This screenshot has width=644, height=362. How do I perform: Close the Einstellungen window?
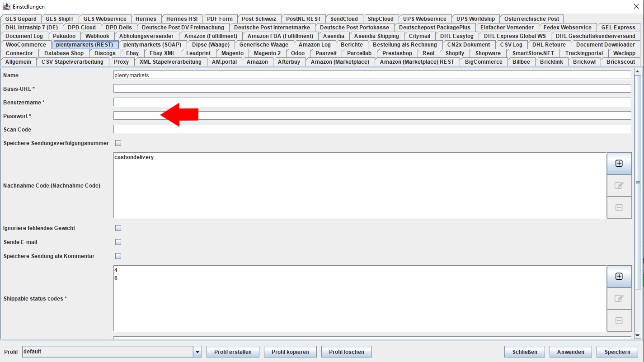[636, 6]
